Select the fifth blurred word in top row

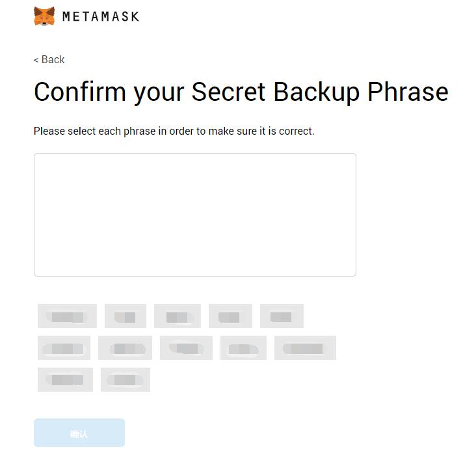(282, 316)
